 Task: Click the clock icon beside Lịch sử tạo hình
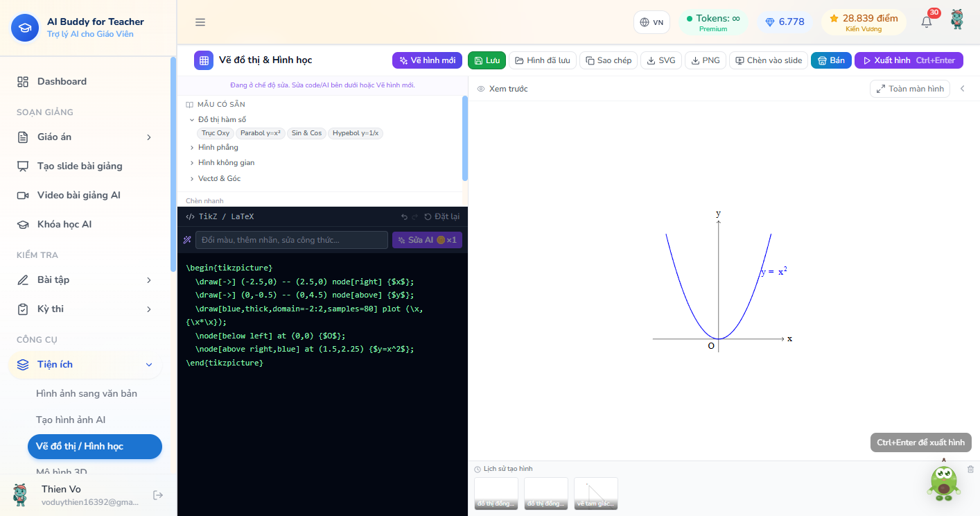478,470
